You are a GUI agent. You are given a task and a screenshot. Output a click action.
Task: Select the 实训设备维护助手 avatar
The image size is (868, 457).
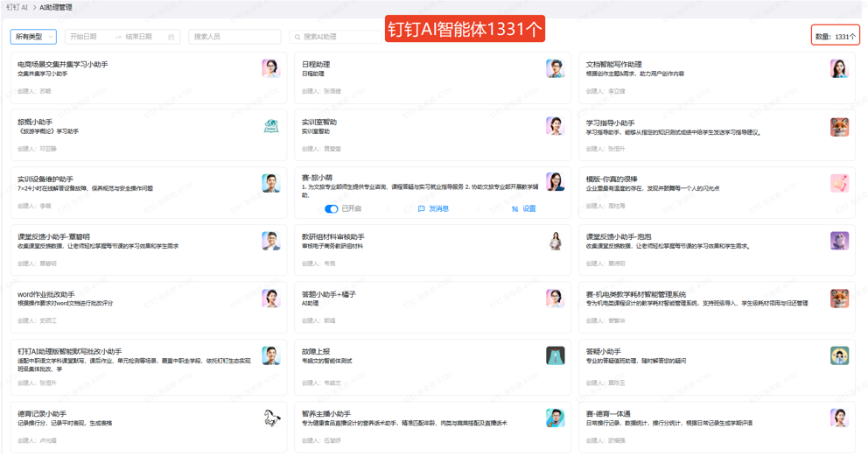click(x=270, y=183)
